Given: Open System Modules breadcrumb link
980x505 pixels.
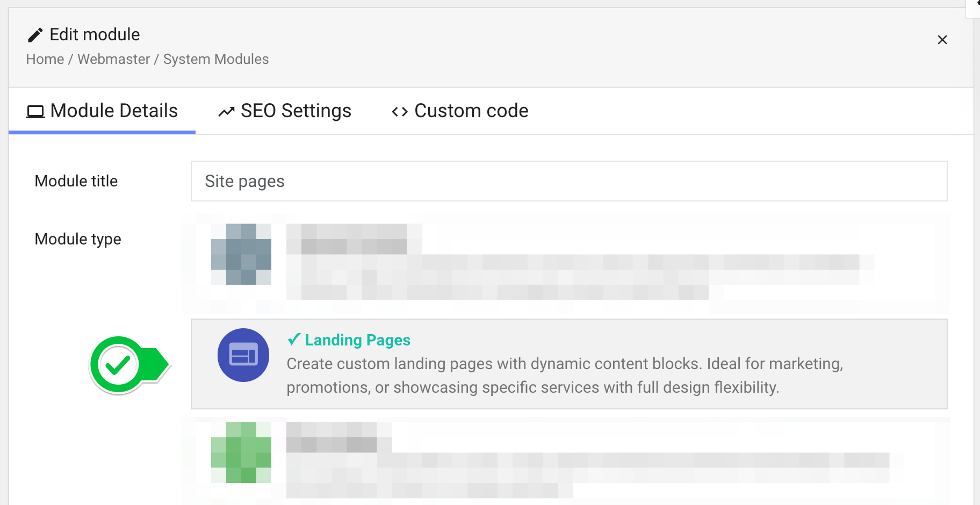Looking at the screenshot, I should click(x=216, y=59).
